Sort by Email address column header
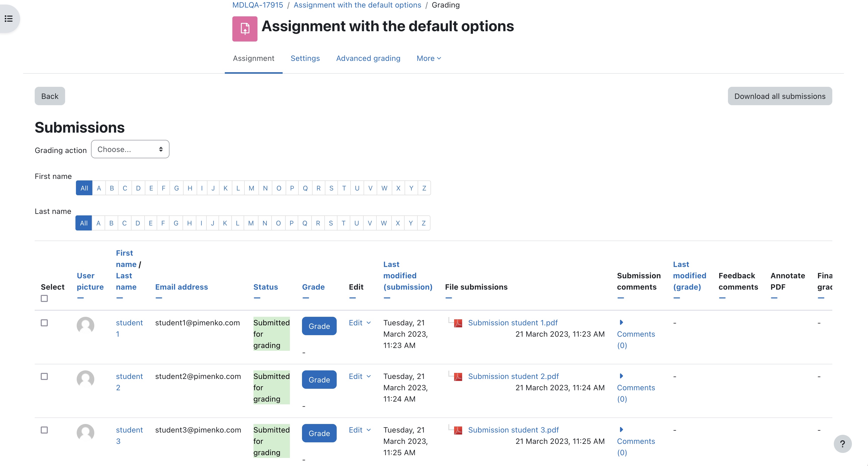Screen dimensions: 868x466 (182, 287)
